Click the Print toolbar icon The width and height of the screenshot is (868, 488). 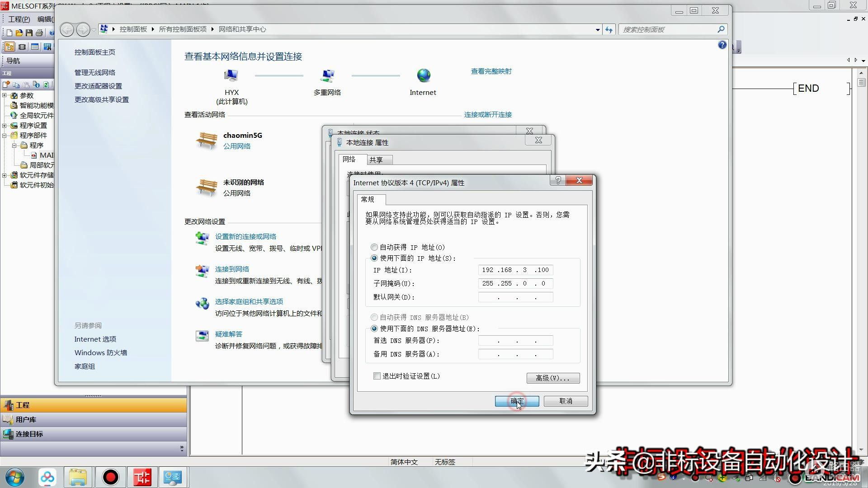tap(39, 33)
